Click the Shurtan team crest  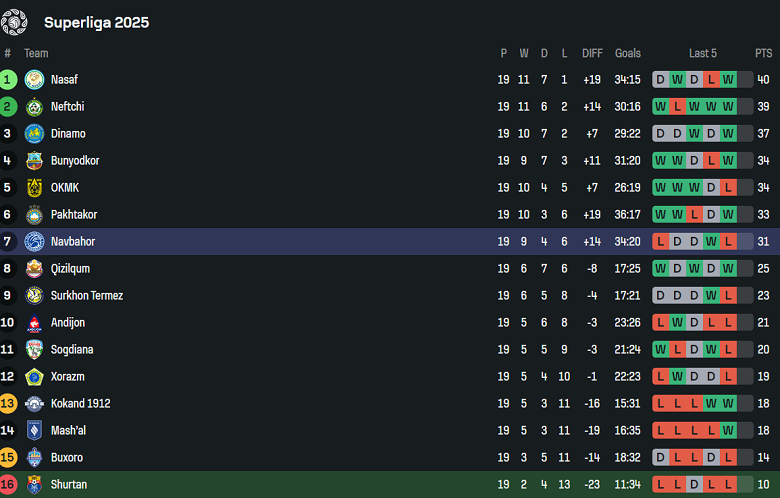click(35, 485)
